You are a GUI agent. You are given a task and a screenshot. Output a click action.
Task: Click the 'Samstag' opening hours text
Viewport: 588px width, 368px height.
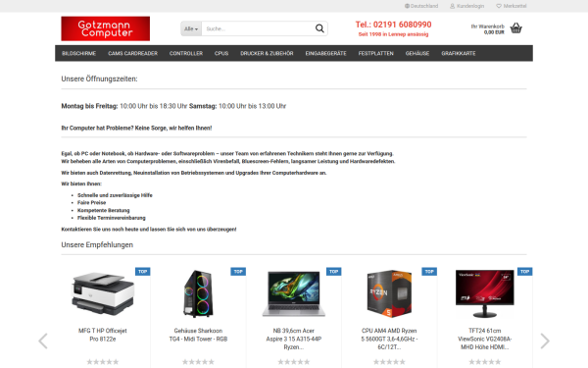pyautogui.click(x=238, y=106)
